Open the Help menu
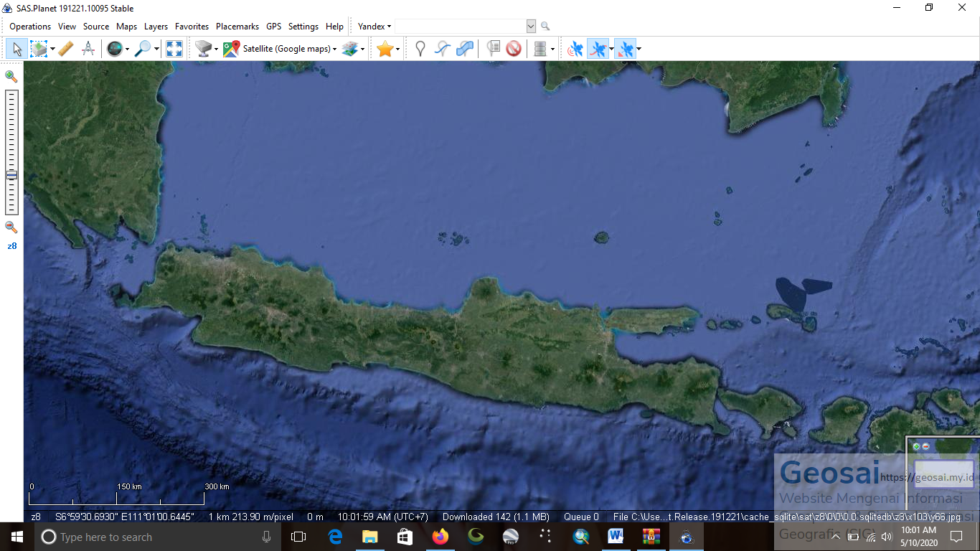Image resolution: width=980 pixels, height=551 pixels. (334, 27)
